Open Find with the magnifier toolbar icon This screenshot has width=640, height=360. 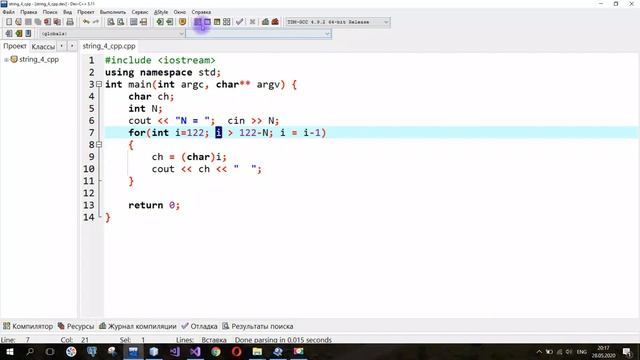click(111, 22)
